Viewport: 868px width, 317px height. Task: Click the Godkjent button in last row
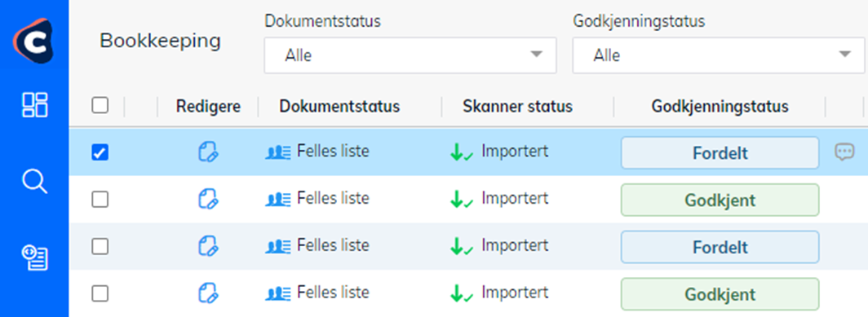click(720, 293)
